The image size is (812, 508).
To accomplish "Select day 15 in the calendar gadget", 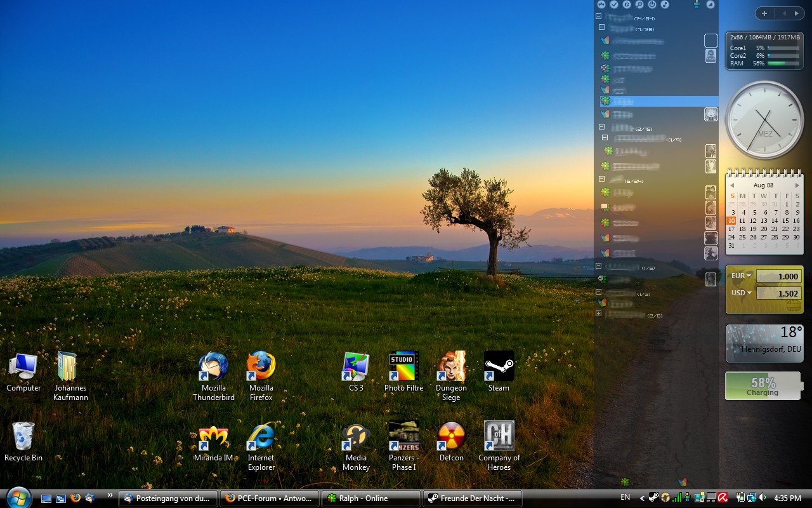I will tap(786, 221).
